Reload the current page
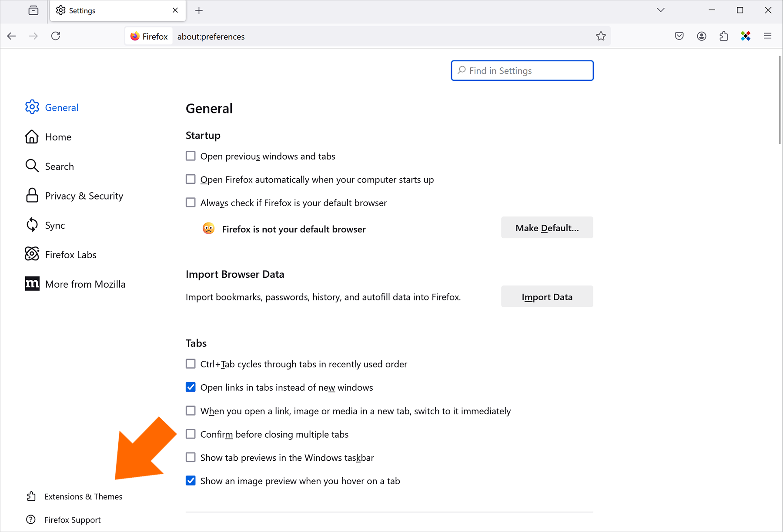Viewport: 783px width, 532px height. (56, 36)
